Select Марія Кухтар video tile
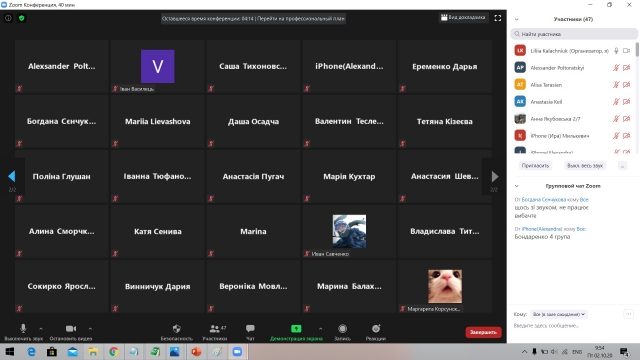This screenshot has width=640, height=360. [x=349, y=176]
